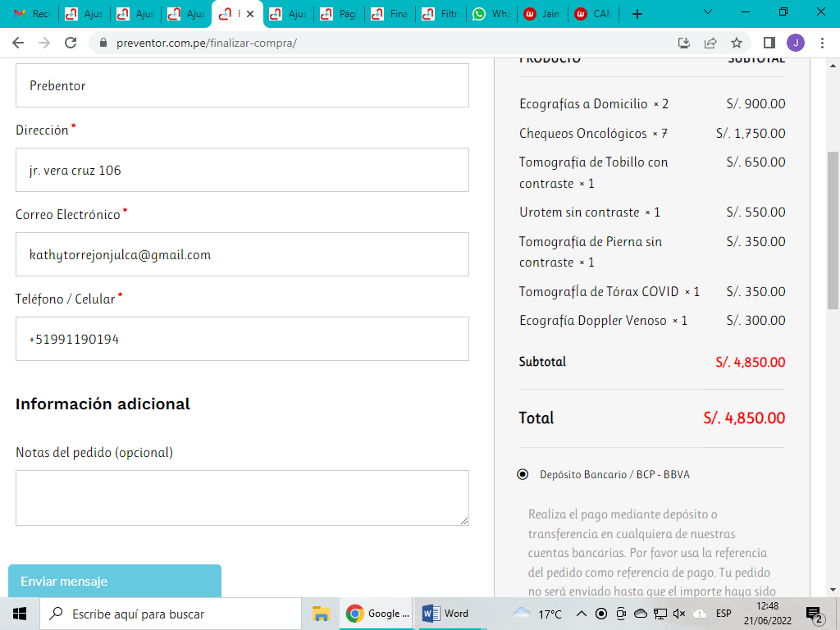Click the OneDrive cloud tray icon
This screenshot has height=630, width=840.
click(641, 614)
